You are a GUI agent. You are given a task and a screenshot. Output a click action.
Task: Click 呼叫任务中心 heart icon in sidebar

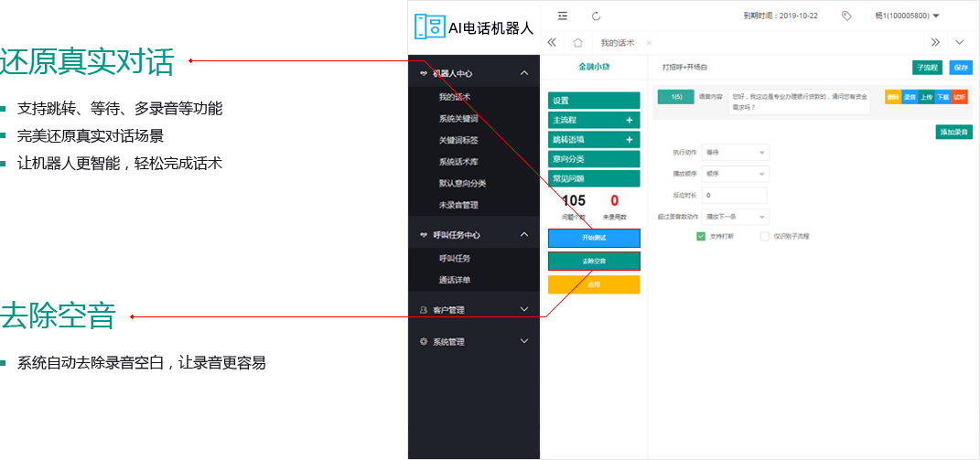pyautogui.click(x=423, y=235)
